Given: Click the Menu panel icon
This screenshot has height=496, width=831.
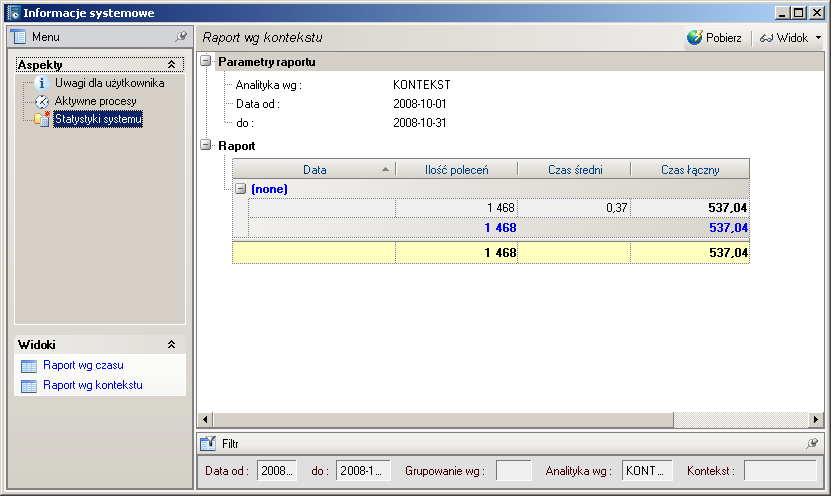Looking at the screenshot, I should tap(19, 37).
